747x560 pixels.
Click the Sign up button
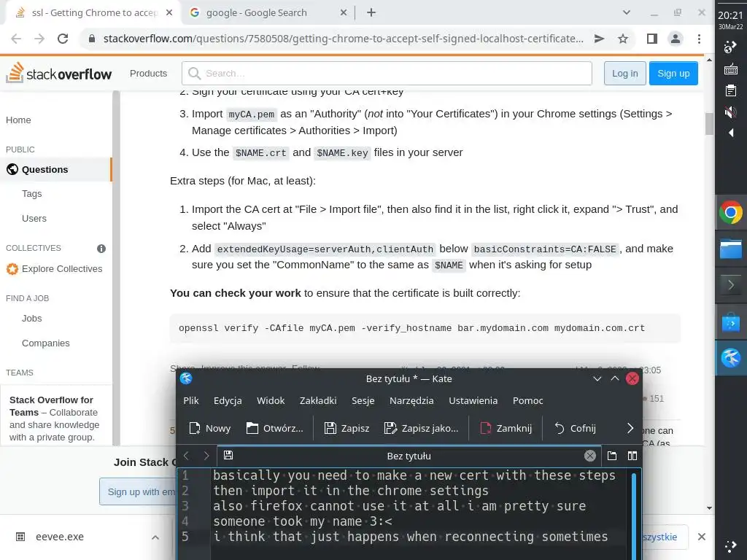(673, 74)
